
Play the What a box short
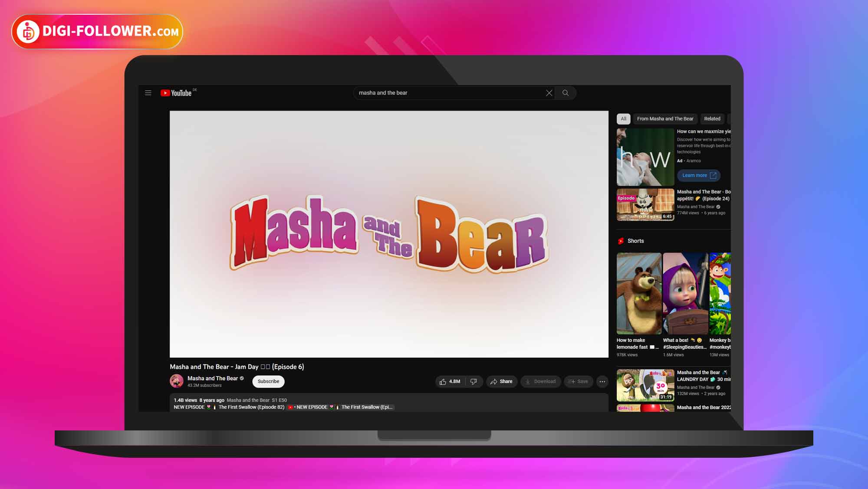pyautogui.click(x=685, y=293)
